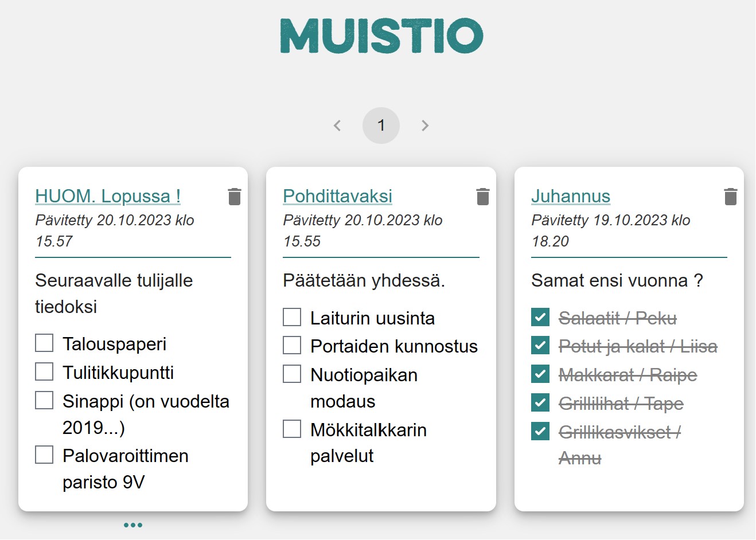Tick the Portaiden kunnostus checkbox
Screen dimensions: 756x540
pos(292,345)
